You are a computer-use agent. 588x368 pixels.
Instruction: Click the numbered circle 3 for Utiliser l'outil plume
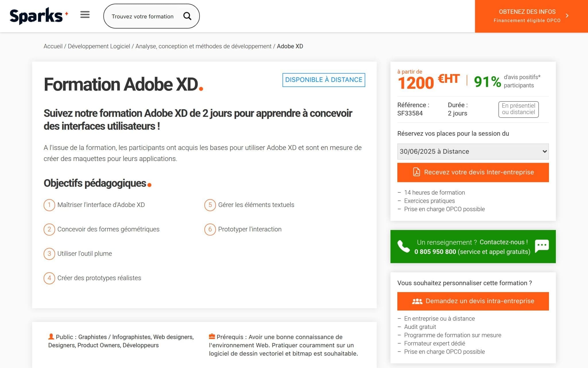tap(49, 254)
